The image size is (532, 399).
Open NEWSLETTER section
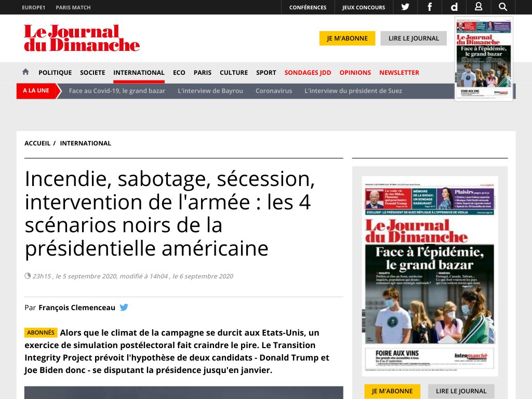tap(400, 73)
